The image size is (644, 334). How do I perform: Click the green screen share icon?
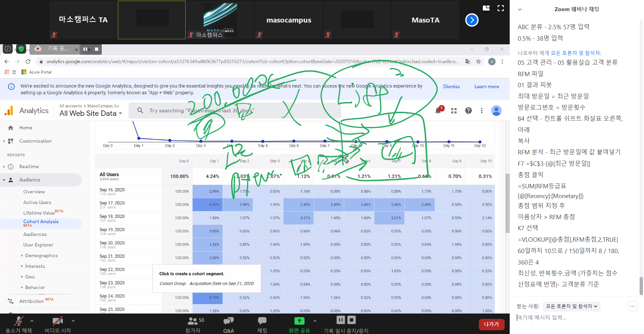click(x=299, y=321)
